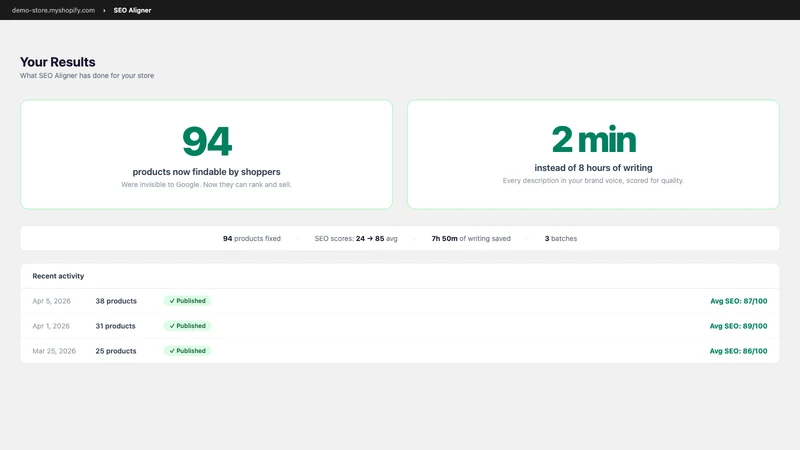Select the SEO Aligner breadcrumb
This screenshot has height=450, width=800.
point(132,10)
